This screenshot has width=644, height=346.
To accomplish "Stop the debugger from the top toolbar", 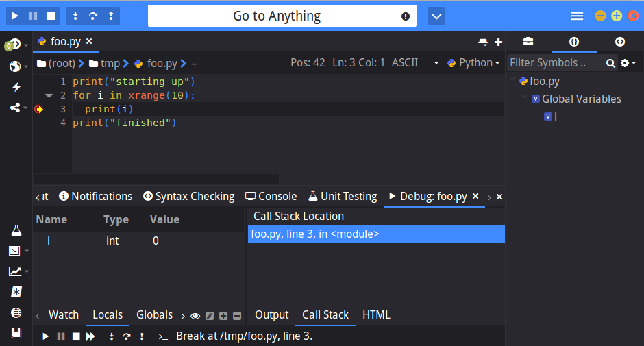I will point(51,16).
